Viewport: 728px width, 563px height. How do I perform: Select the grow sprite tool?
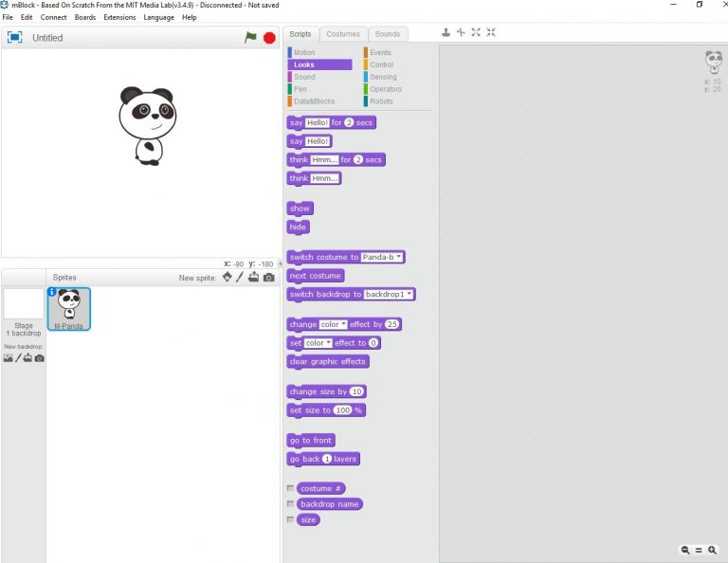click(476, 32)
